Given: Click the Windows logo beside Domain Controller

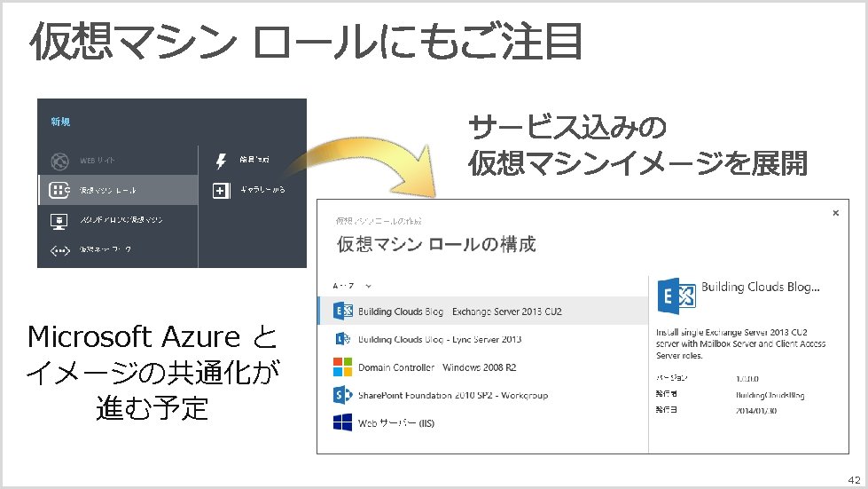Looking at the screenshot, I should [342, 367].
